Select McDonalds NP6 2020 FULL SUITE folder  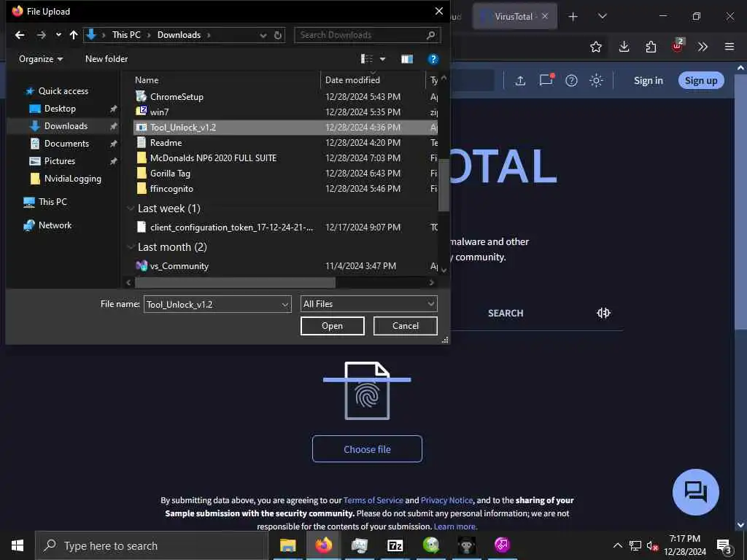(285, 157)
